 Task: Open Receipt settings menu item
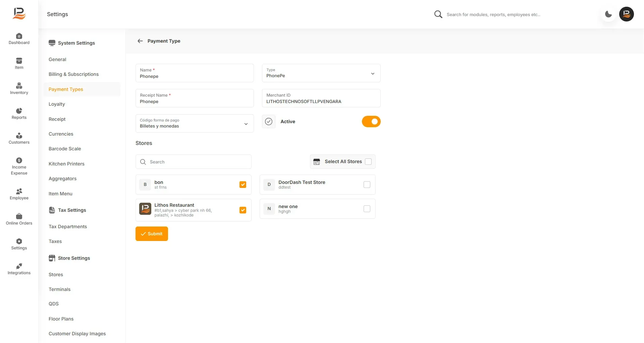point(57,119)
